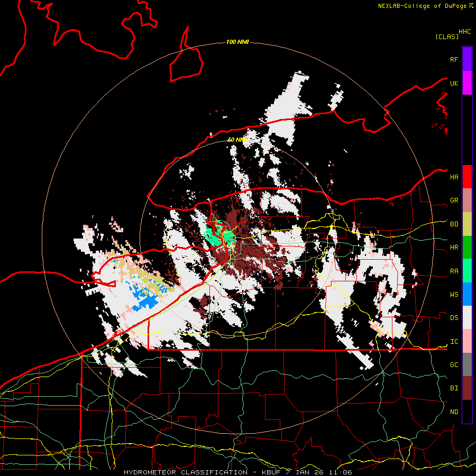Screen dimensions: 476x476
Task: Pick the HR dark green legend swatch
Action: coord(467,248)
